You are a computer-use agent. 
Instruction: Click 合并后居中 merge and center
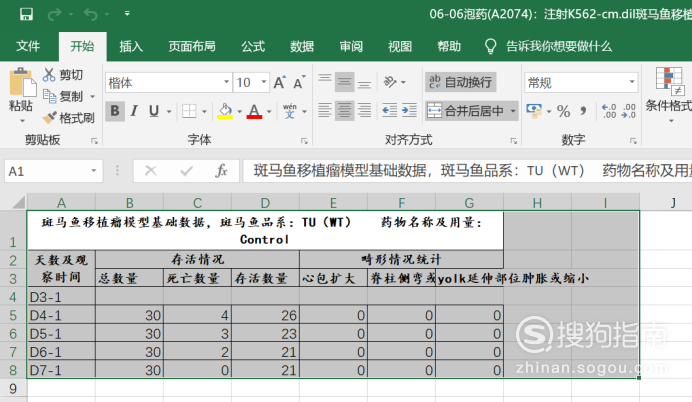coord(466,110)
